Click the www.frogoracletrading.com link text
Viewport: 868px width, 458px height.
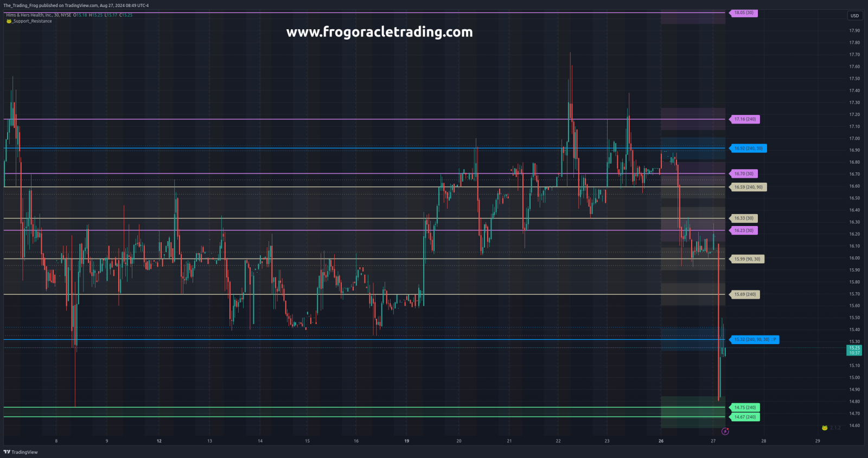pyautogui.click(x=379, y=32)
